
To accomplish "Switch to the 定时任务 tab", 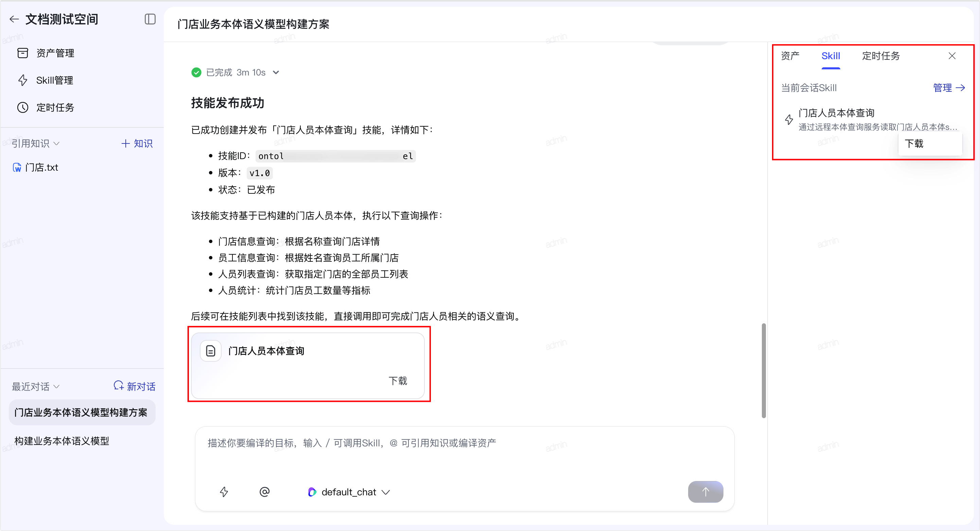I will coord(881,56).
